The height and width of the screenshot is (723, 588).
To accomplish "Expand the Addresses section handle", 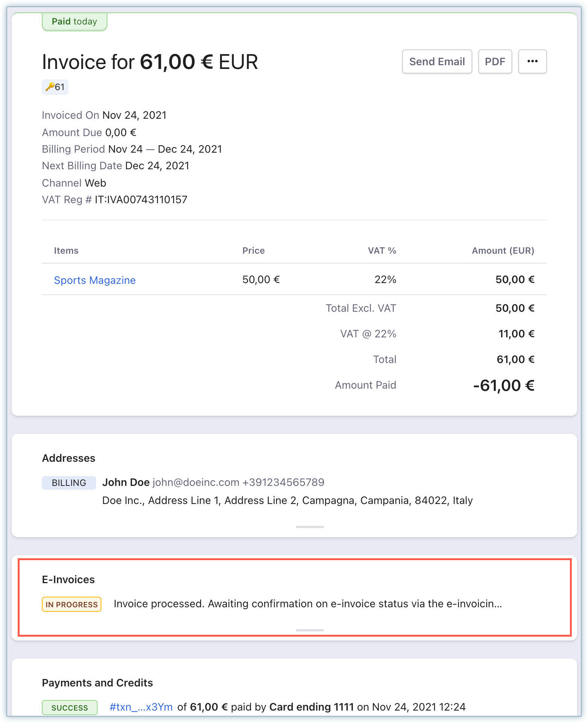I will point(309,527).
